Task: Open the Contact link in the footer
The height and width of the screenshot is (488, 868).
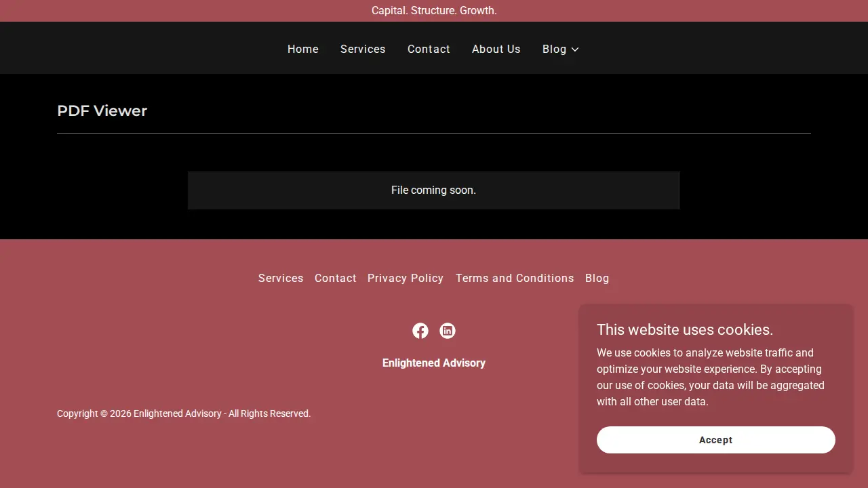Action: pyautogui.click(x=336, y=279)
